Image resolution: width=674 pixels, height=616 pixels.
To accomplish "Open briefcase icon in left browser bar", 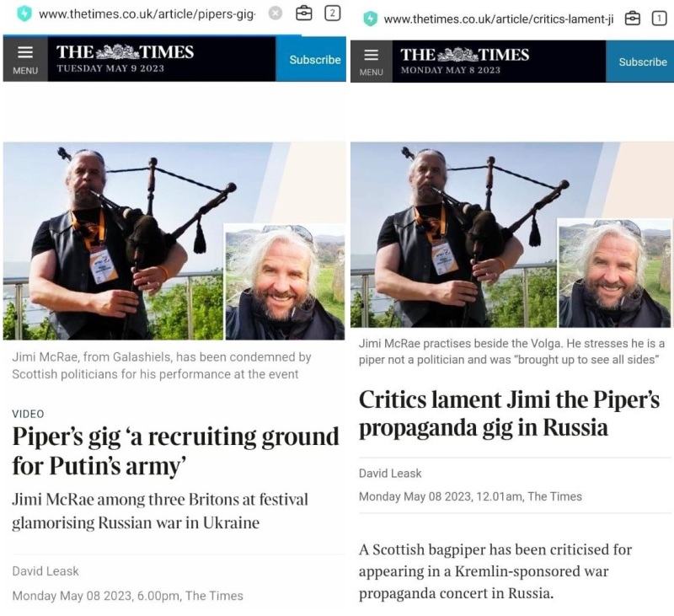I will (304, 13).
